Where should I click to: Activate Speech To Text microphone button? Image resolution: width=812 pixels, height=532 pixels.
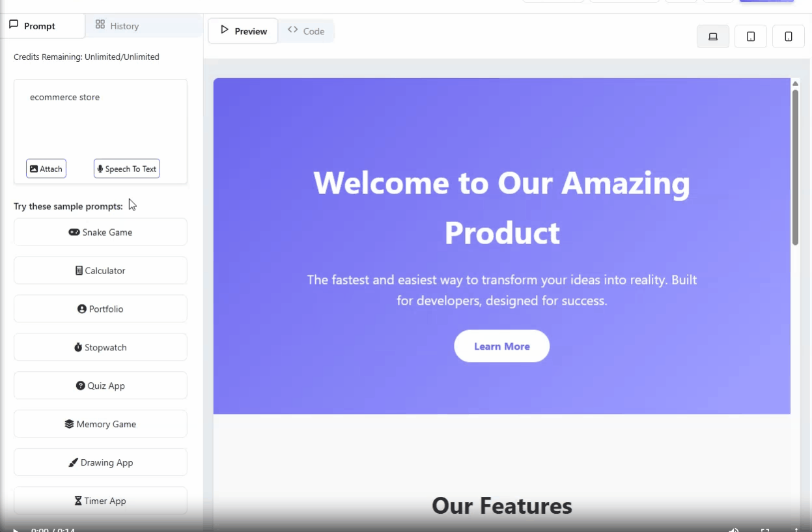point(127,169)
